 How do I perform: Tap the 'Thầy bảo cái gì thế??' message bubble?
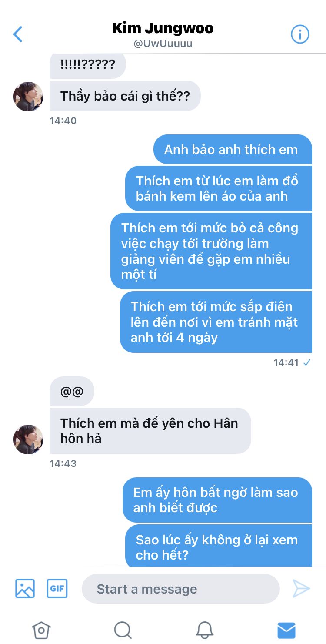pos(125,96)
